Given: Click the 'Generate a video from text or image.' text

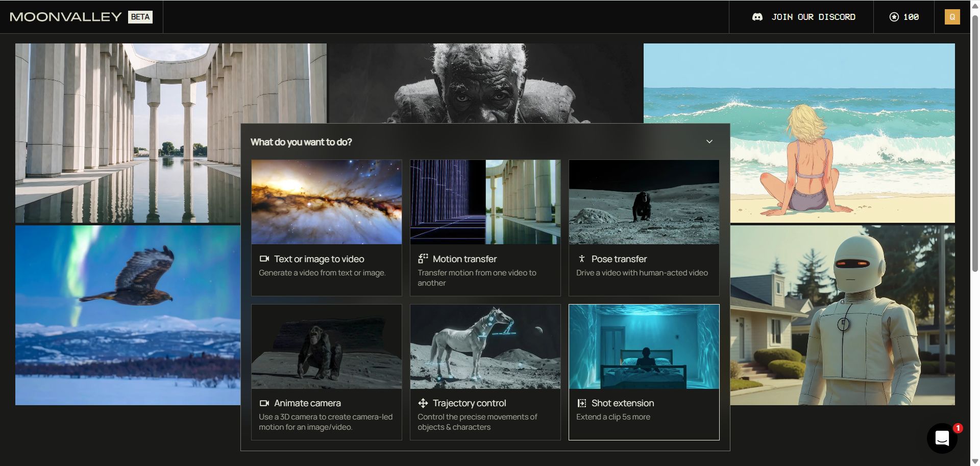Looking at the screenshot, I should [x=322, y=273].
